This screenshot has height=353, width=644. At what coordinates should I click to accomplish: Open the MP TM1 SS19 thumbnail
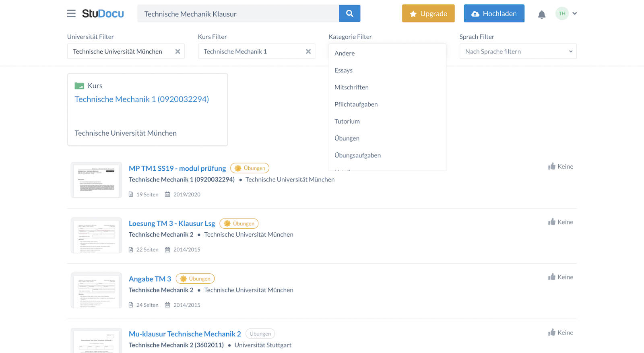tap(96, 180)
